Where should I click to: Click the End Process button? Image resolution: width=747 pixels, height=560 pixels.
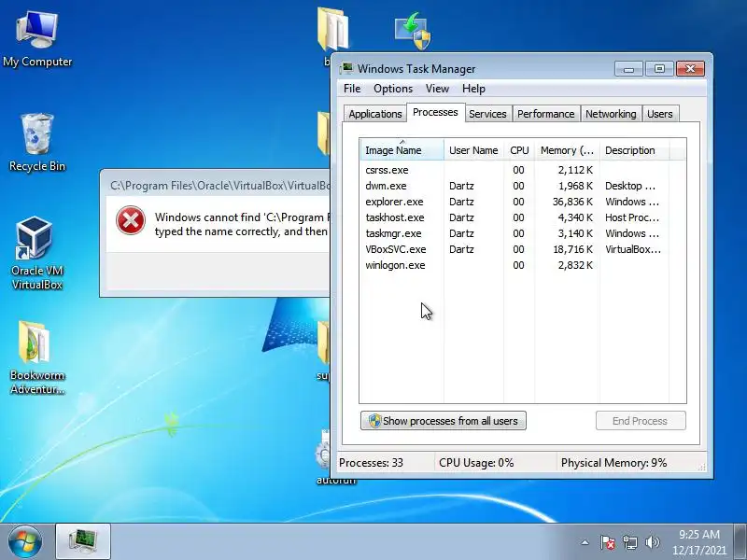tap(641, 421)
